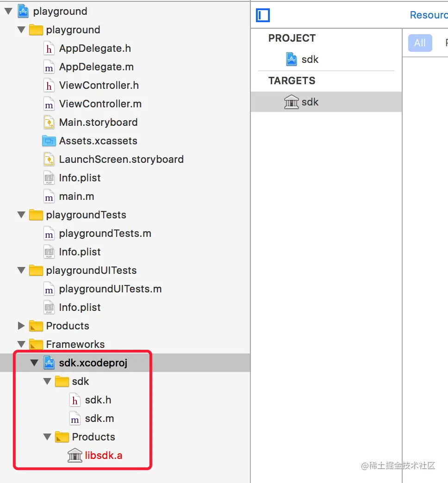448x483 pixels.
Task: Expand the top-level Products folder
Action: tap(21, 326)
